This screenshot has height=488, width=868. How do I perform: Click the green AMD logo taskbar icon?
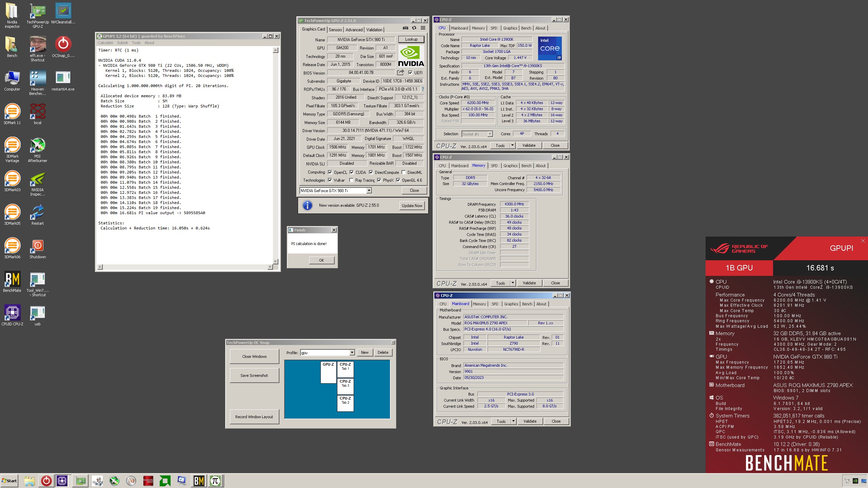click(165, 481)
